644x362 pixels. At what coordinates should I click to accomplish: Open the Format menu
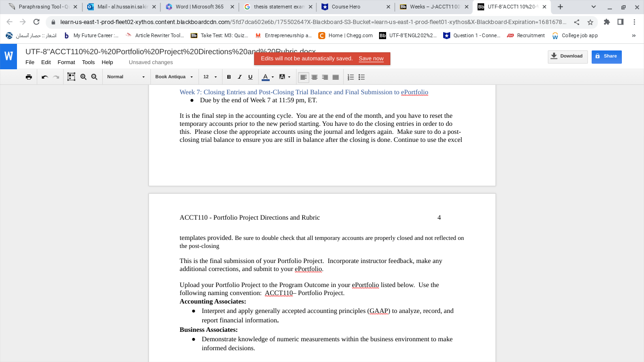tap(66, 62)
